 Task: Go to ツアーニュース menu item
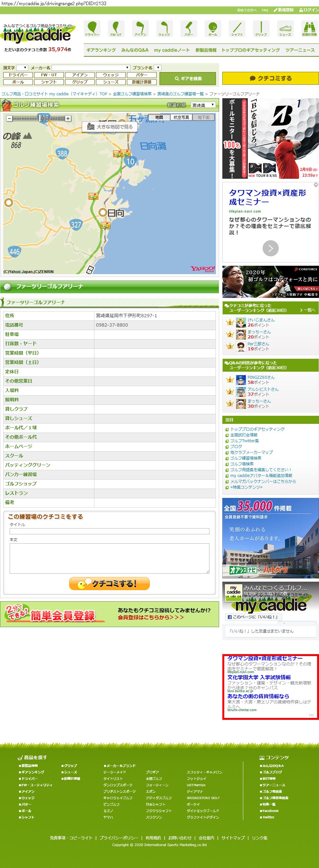point(300,50)
